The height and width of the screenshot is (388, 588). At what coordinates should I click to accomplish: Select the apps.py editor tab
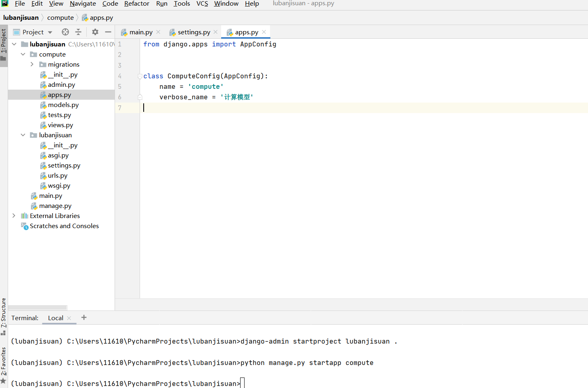click(x=246, y=32)
